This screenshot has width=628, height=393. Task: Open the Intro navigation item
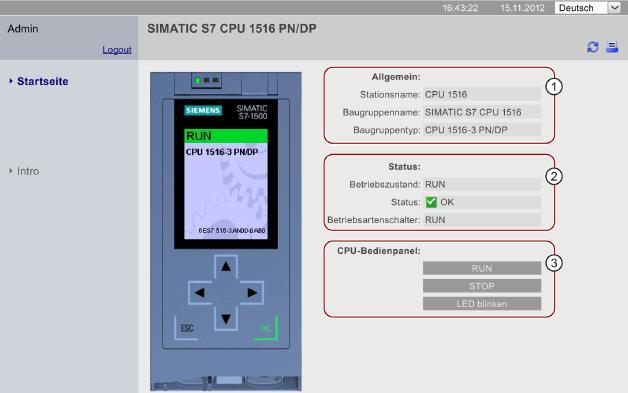click(28, 171)
